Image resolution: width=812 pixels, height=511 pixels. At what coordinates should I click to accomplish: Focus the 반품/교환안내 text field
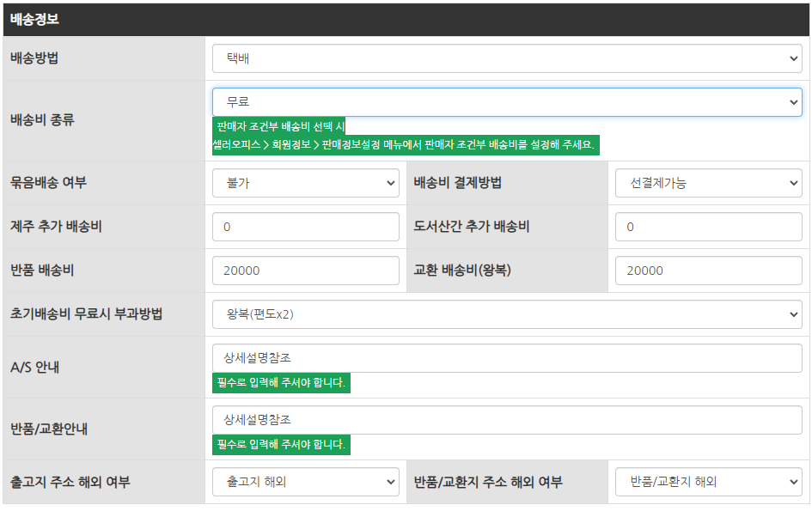(x=507, y=420)
